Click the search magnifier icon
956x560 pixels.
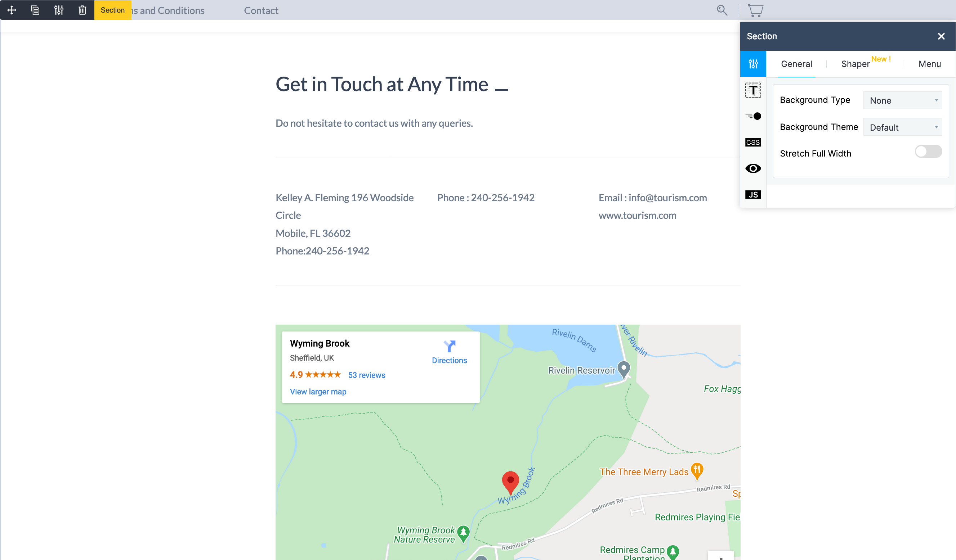click(722, 10)
